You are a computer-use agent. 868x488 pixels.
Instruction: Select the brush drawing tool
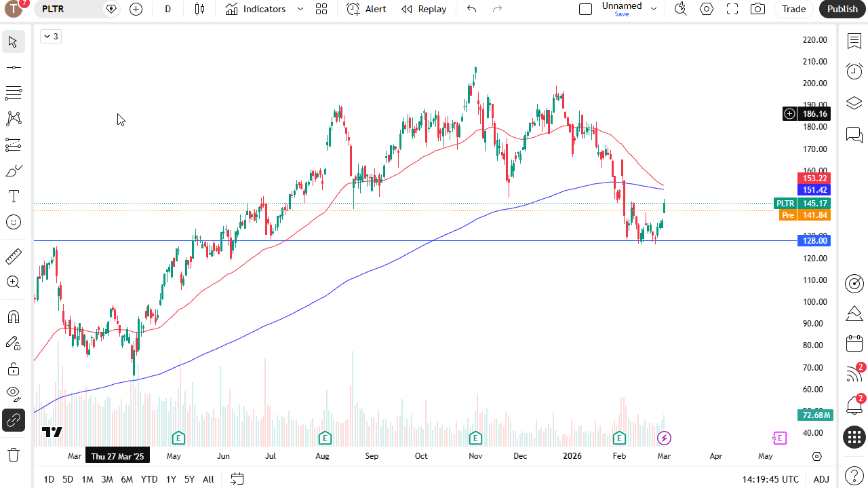13,170
